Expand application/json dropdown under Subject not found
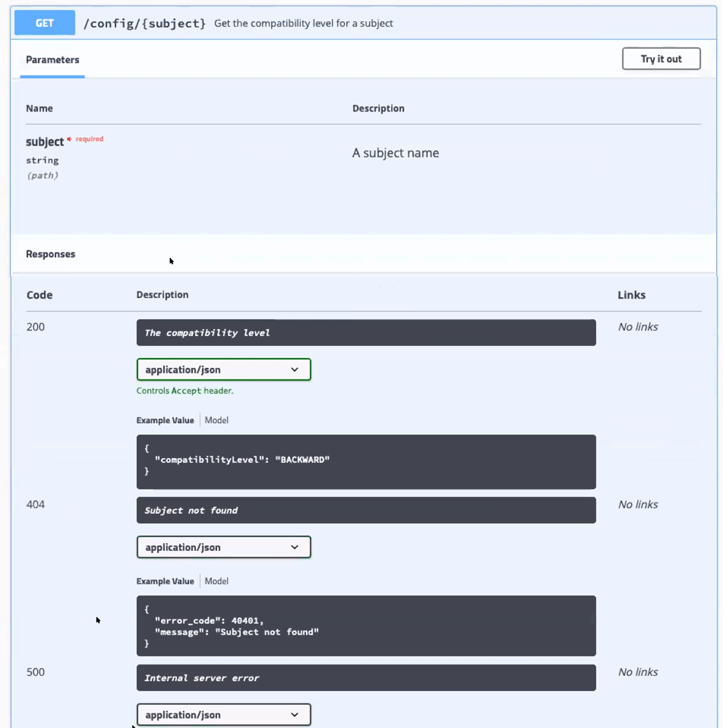Image resolution: width=723 pixels, height=728 pixels. (223, 547)
